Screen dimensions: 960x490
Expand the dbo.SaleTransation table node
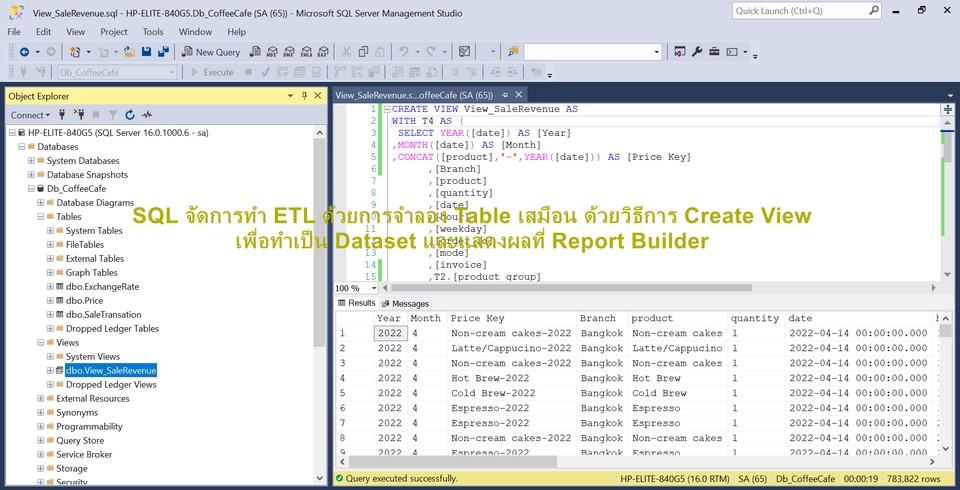[x=50, y=314]
